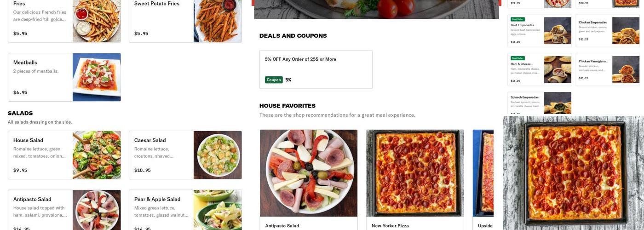Viewport: 644px width, 230px height.
Task: Open New Yorker Pizza house favorite
Action: pyautogui.click(x=415, y=180)
